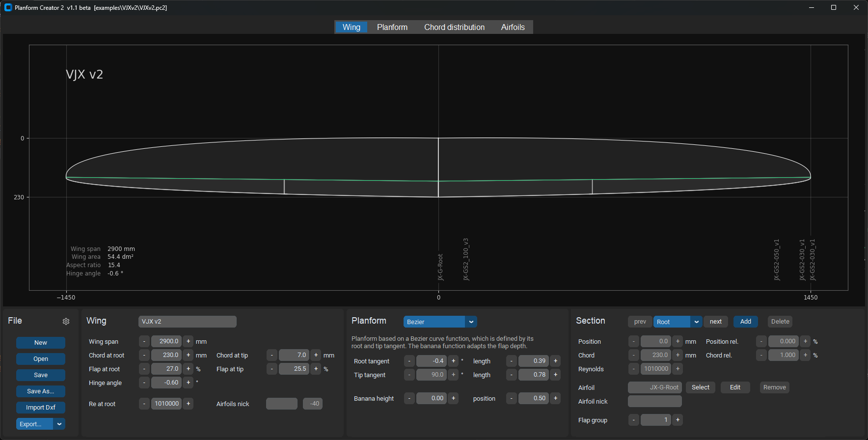The height and width of the screenshot is (440, 868).
Task: Open the File settings gear icon
Action: (x=66, y=322)
